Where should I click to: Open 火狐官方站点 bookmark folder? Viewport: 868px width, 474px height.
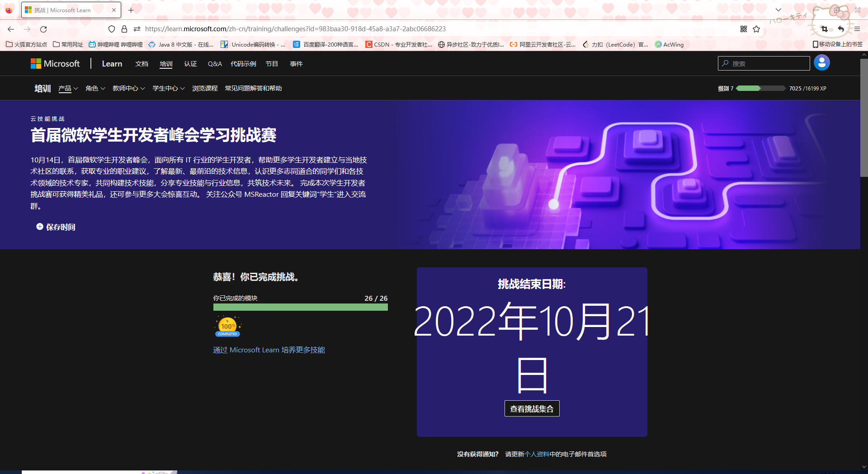click(x=27, y=44)
